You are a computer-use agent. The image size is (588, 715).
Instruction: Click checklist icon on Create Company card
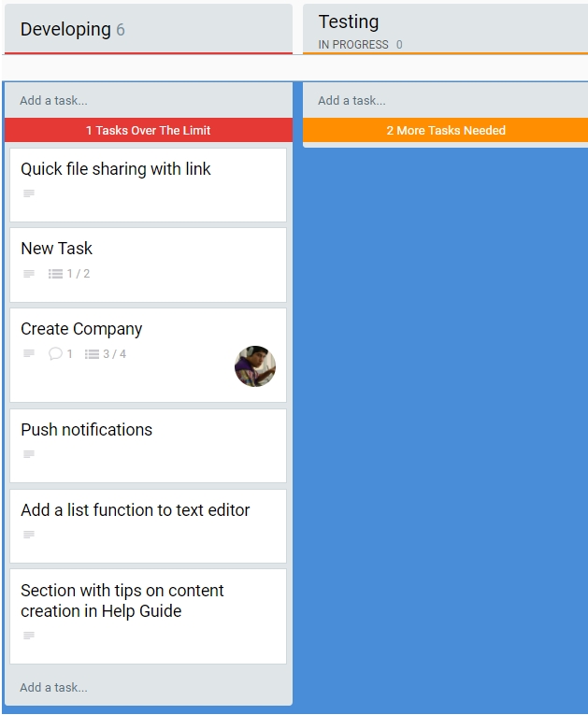tap(92, 354)
